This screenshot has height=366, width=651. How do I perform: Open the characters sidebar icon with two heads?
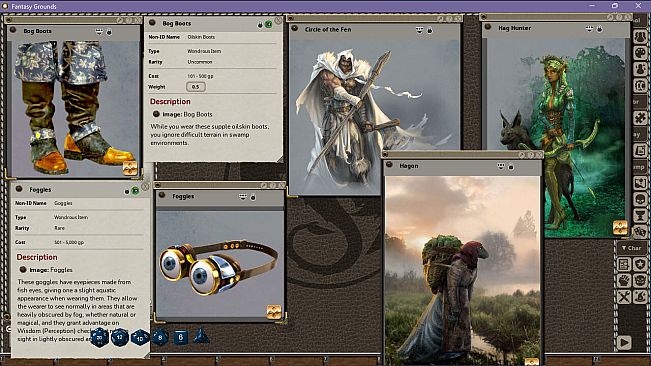[640, 37]
